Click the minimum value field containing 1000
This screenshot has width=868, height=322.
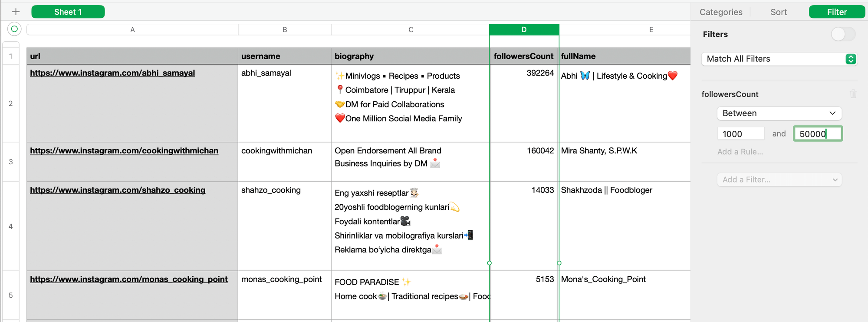click(x=740, y=134)
